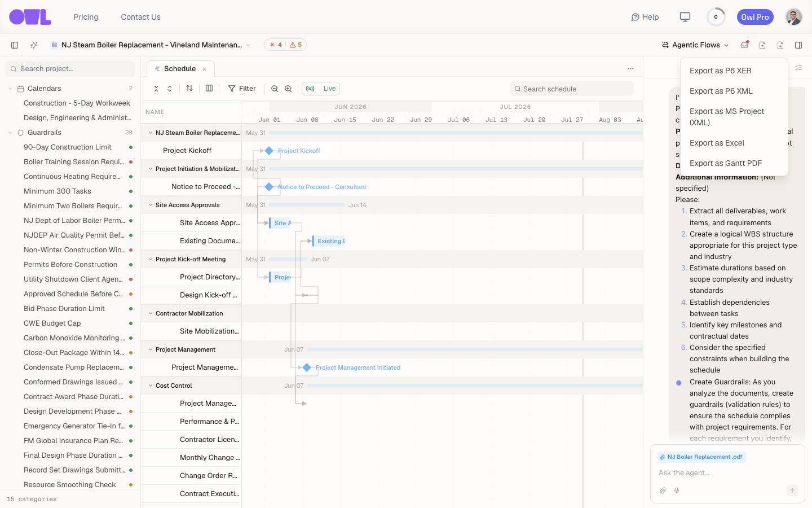This screenshot has width=812, height=508.
Task: Collapse the Site Access Approvals group
Action: click(x=151, y=205)
